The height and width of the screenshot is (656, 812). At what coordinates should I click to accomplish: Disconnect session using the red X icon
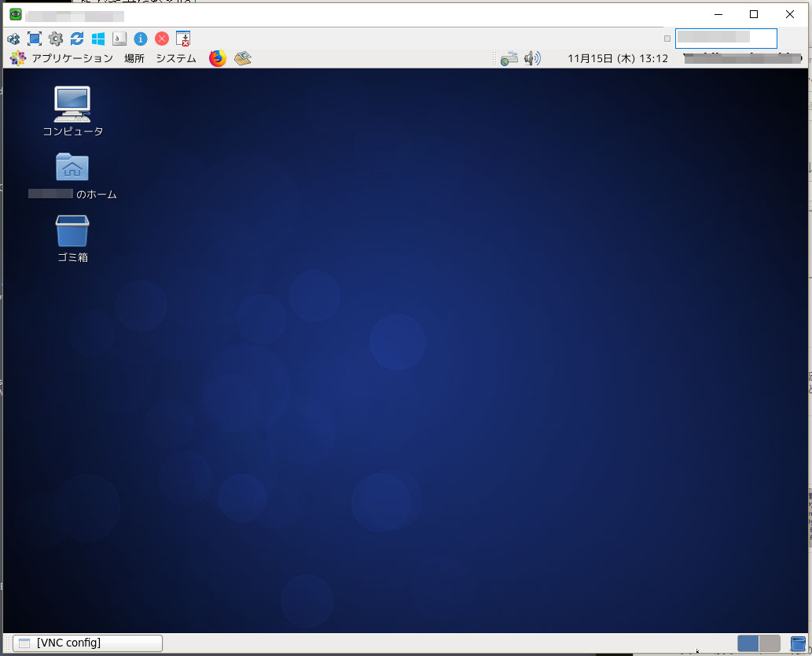click(x=162, y=39)
